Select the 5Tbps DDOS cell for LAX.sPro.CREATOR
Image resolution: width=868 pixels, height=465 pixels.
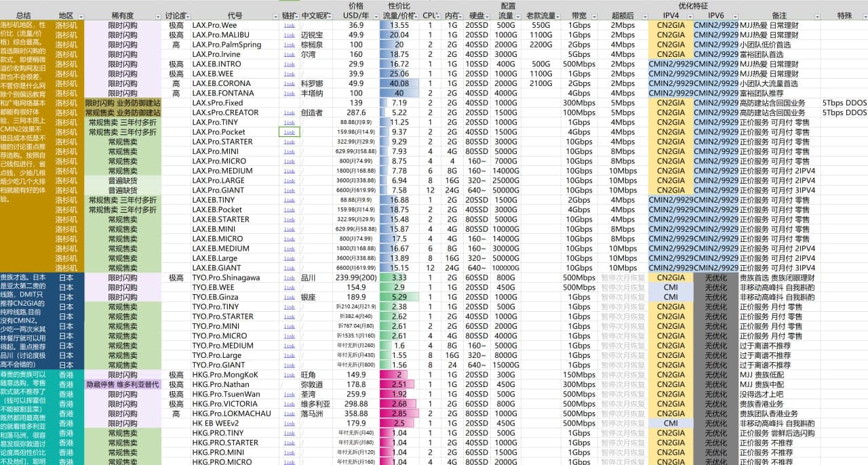[844, 113]
